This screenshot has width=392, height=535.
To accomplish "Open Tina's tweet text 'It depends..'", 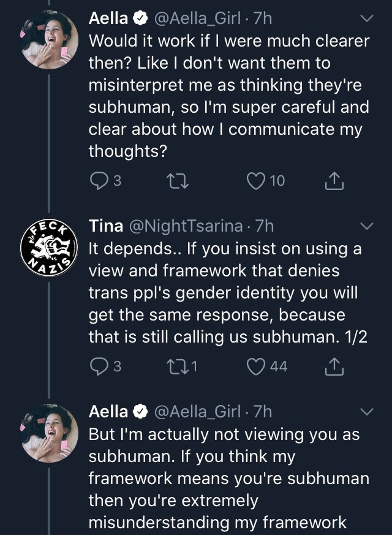I will pyautogui.click(x=228, y=292).
